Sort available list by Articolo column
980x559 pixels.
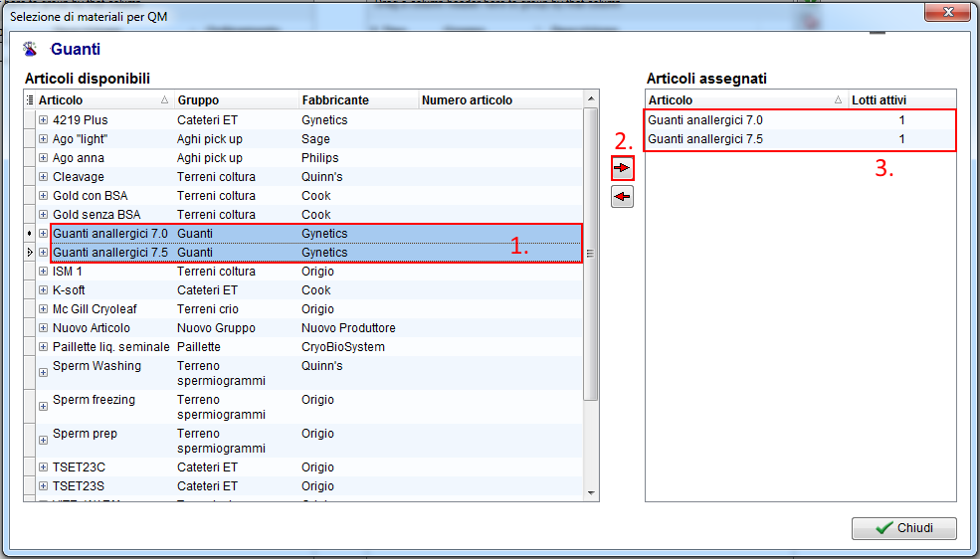click(x=104, y=99)
